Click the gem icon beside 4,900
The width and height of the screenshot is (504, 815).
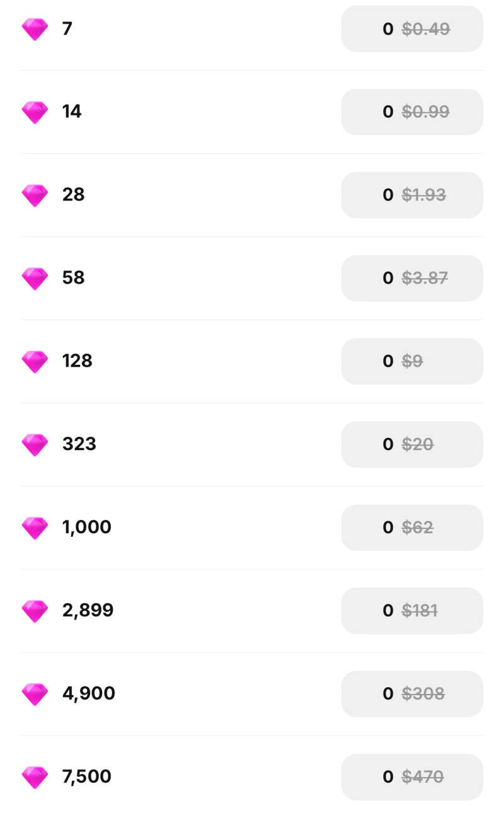tap(35, 695)
